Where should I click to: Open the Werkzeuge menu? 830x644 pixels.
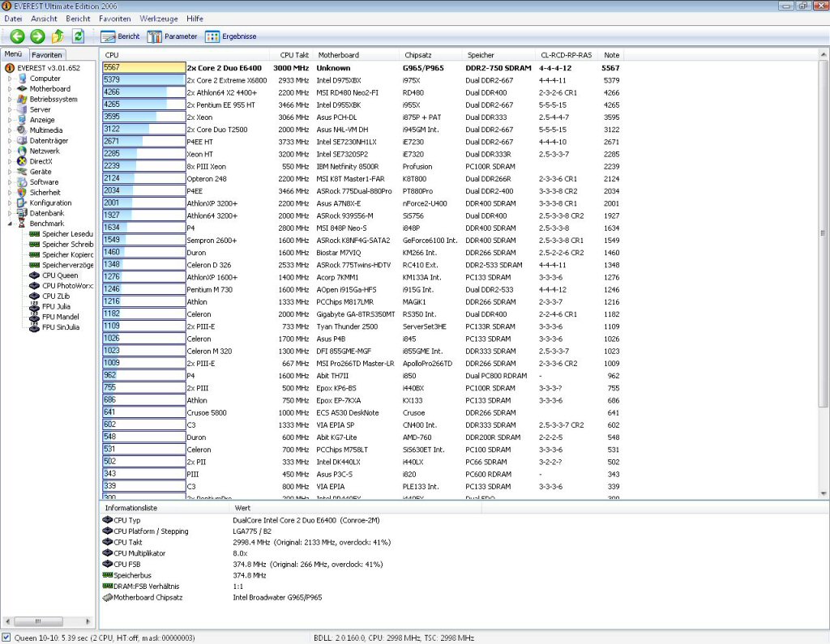point(158,19)
